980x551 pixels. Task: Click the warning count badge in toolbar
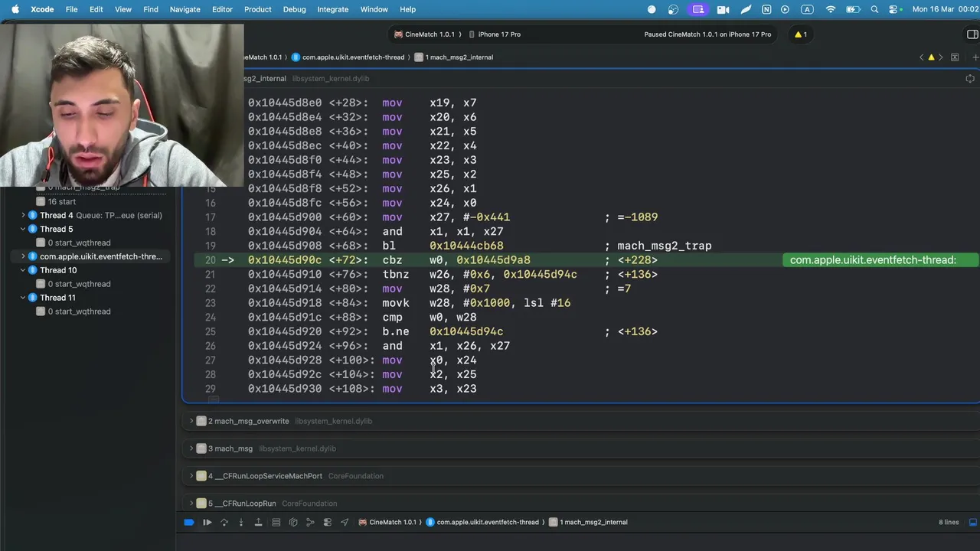tap(801, 34)
